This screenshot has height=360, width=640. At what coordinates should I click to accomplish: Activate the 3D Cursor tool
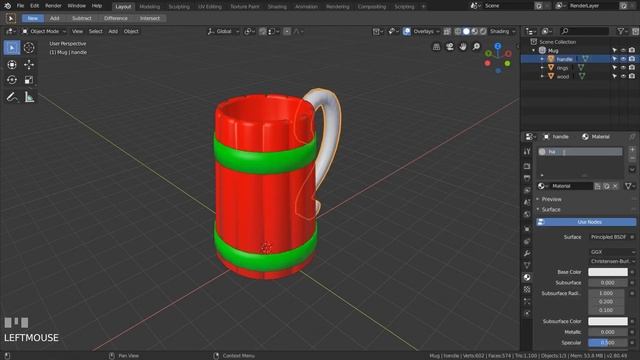[x=29, y=48]
